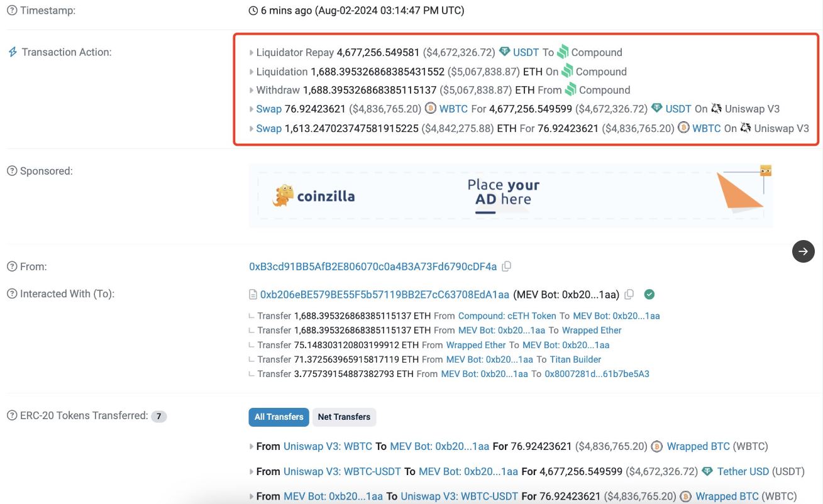This screenshot has height=504, width=823.
Task: Expand the Withdraw action row arrow
Action: 252,90
